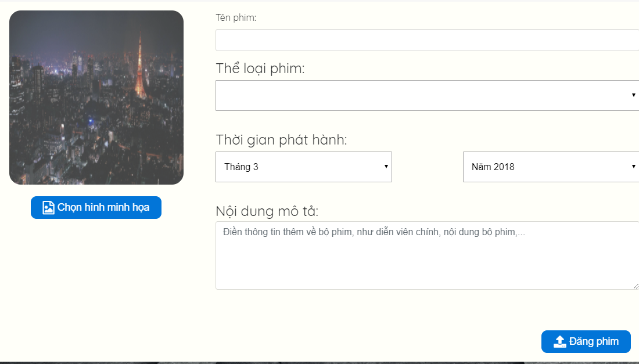
Task: Click the Tên phim label
Action: [x=237, y=17]
